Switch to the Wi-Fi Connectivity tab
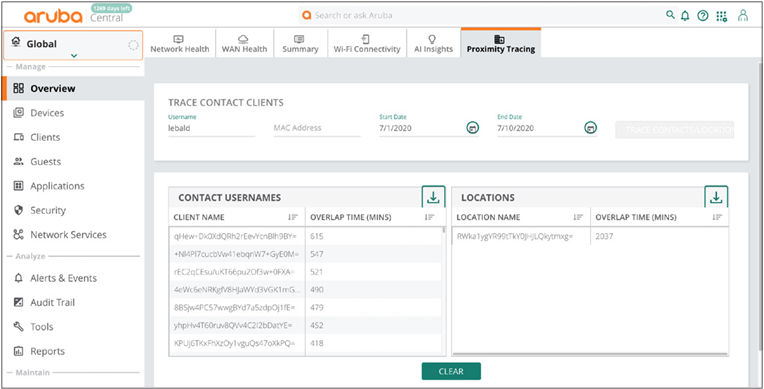The width and height of the screenshot is (764, 389). click(x=367, y=43)
